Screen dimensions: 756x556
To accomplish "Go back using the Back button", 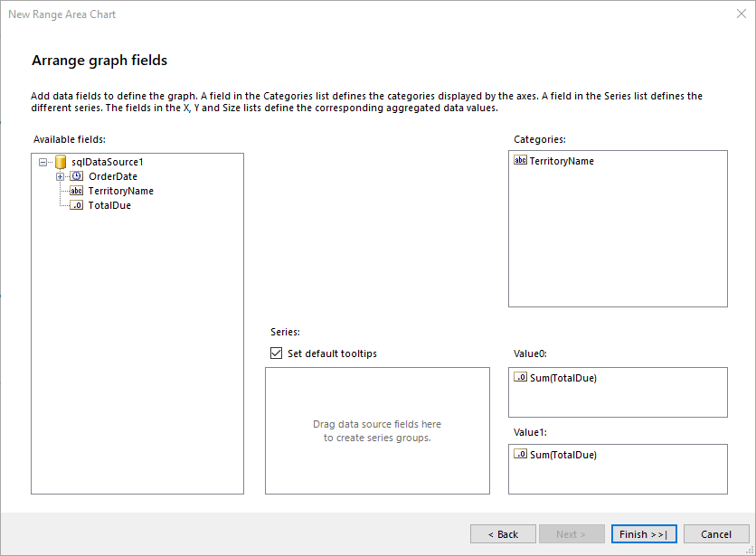I will 503,533.
